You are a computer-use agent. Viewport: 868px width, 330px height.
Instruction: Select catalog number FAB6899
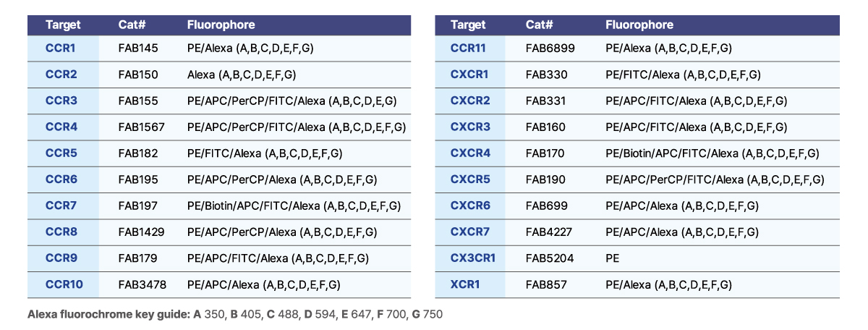[x=550, y=48]
